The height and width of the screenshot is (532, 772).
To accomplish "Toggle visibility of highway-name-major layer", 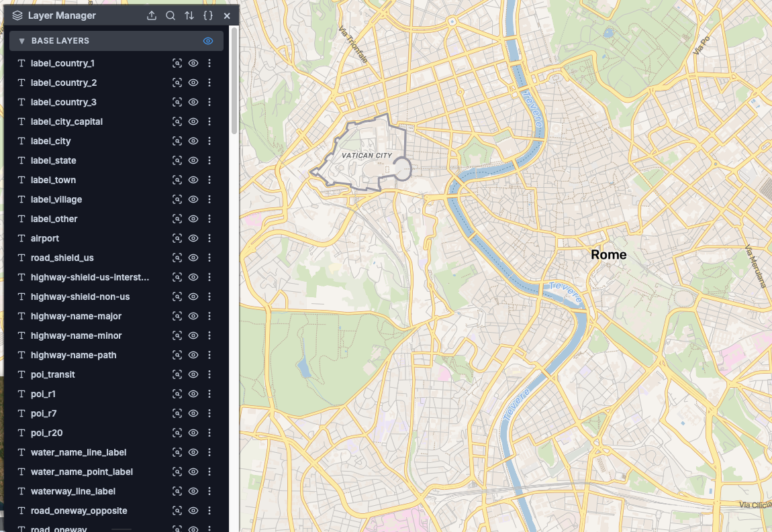I will pyautogui.click(x=193, y=317).
